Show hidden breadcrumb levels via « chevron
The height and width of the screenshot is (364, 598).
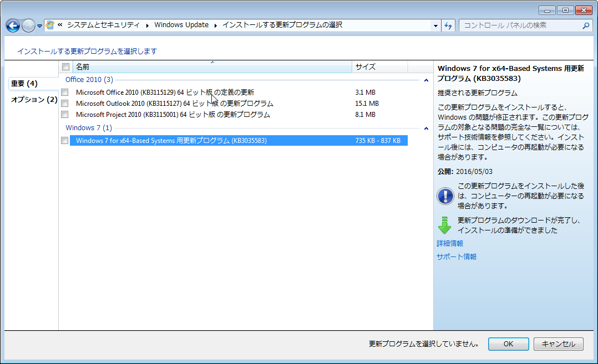click(60, 25)
